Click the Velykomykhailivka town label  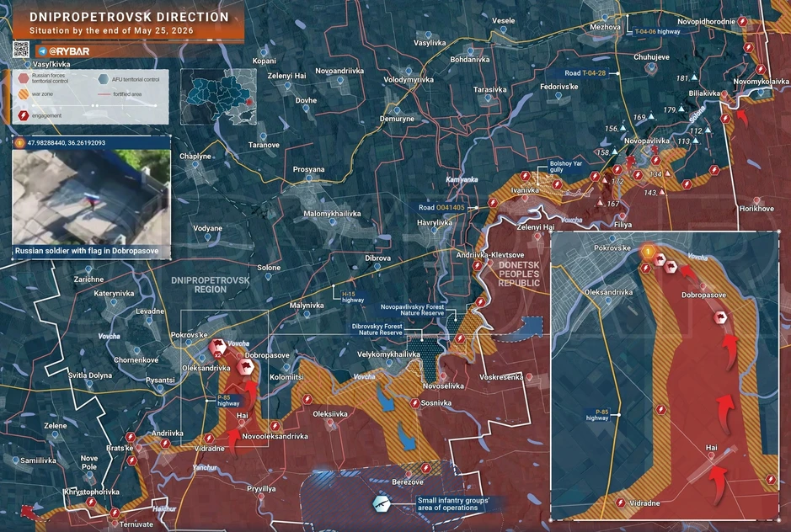pos(388,354)
